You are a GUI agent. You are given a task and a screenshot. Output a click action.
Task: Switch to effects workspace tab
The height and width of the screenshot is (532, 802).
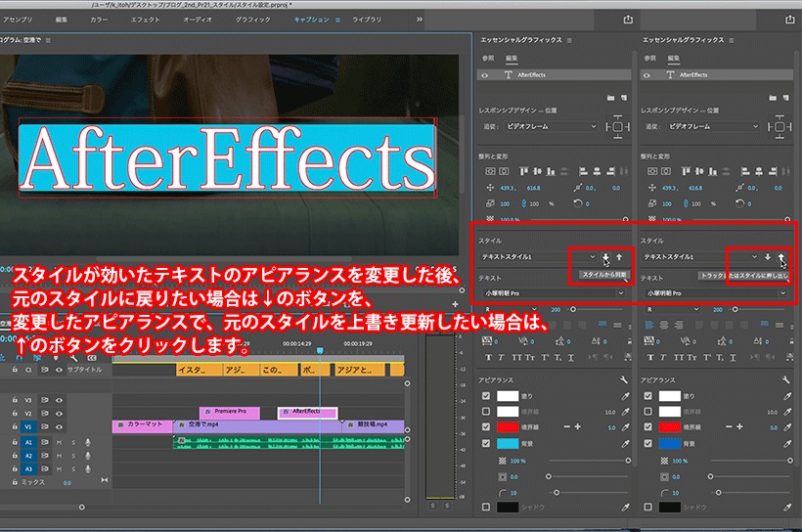146,20
